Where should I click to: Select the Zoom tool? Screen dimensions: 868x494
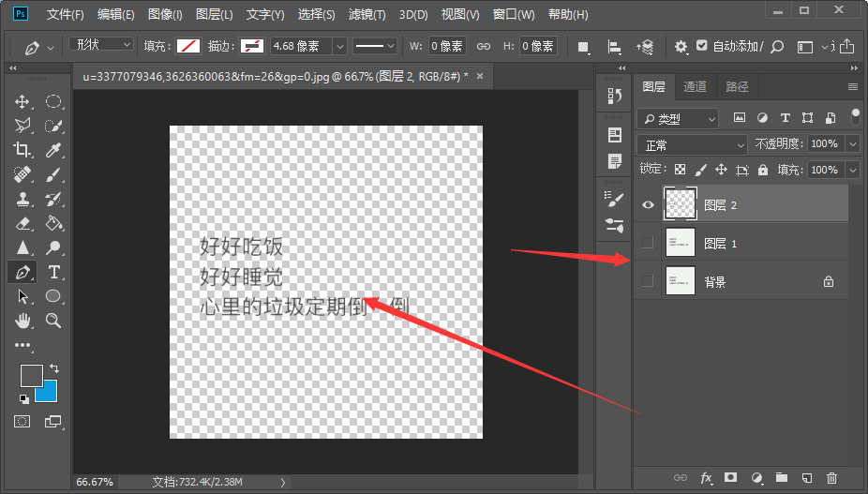pos(54,321)
